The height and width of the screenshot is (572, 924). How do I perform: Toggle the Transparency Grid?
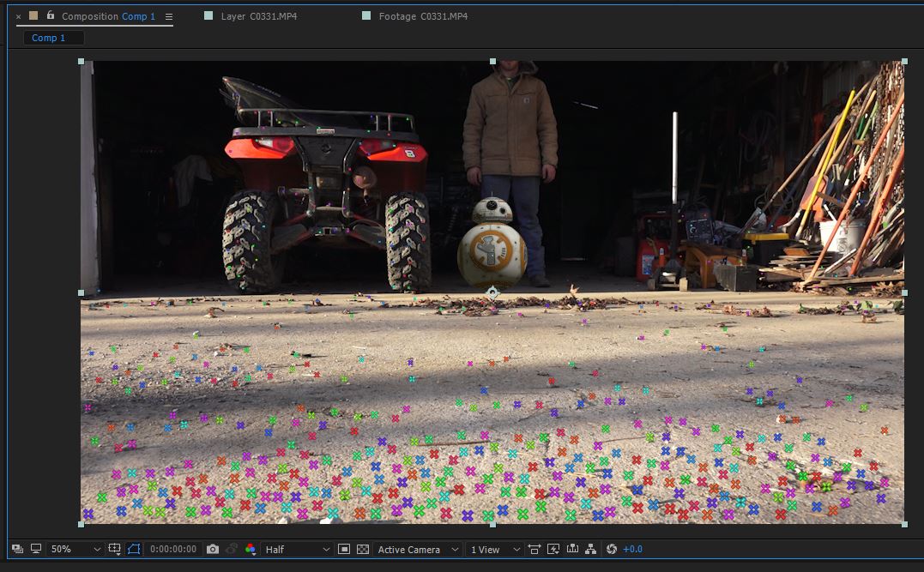coord(365,550)
